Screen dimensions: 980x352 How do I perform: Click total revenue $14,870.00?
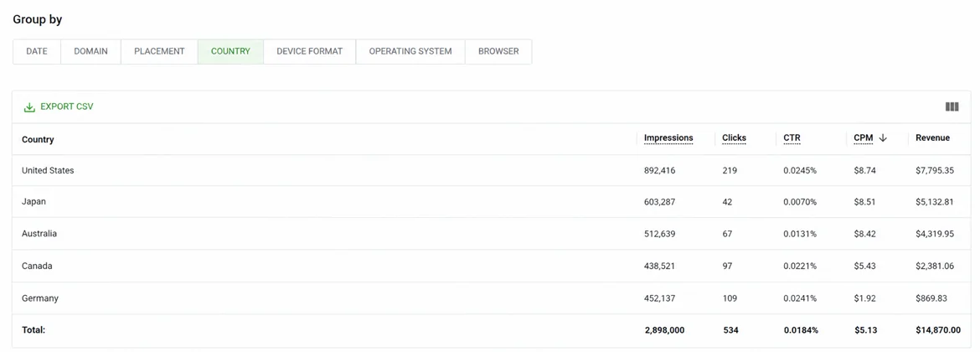pyautogui.click(x=938, y=330)
